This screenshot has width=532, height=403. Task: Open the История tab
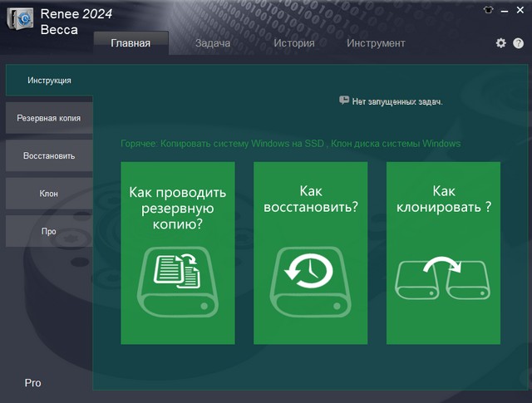pos(294,43)
